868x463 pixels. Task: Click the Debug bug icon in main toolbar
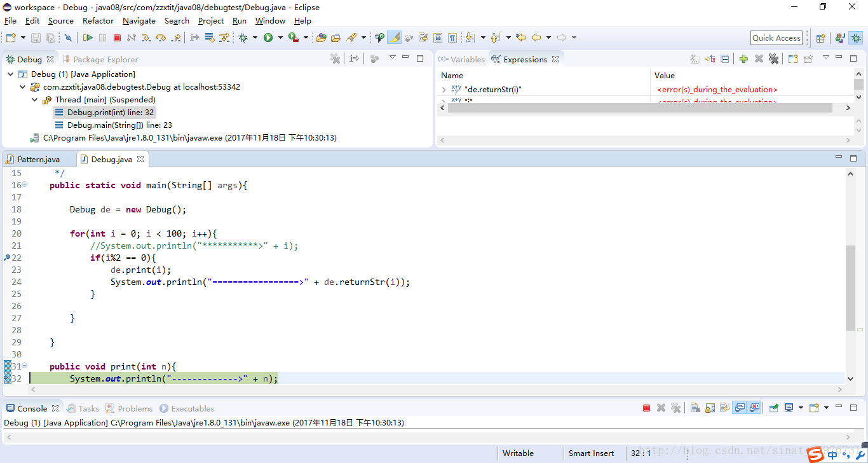click(x=243, y=38)
